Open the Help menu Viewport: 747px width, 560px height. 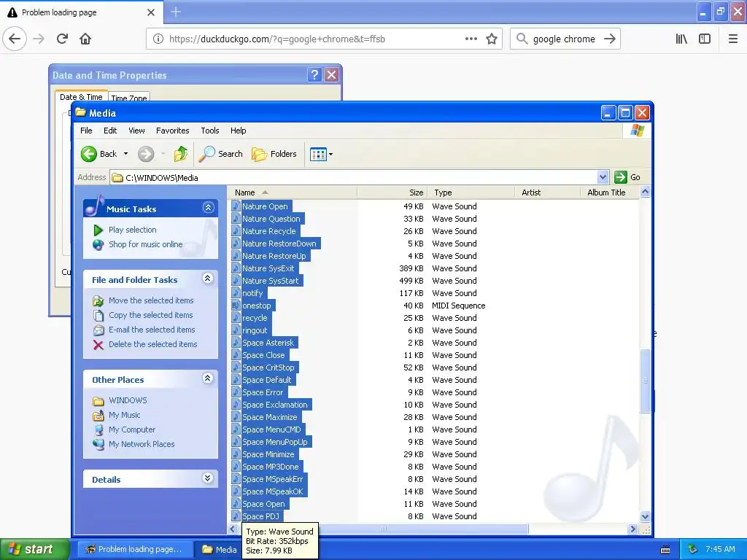239,131
